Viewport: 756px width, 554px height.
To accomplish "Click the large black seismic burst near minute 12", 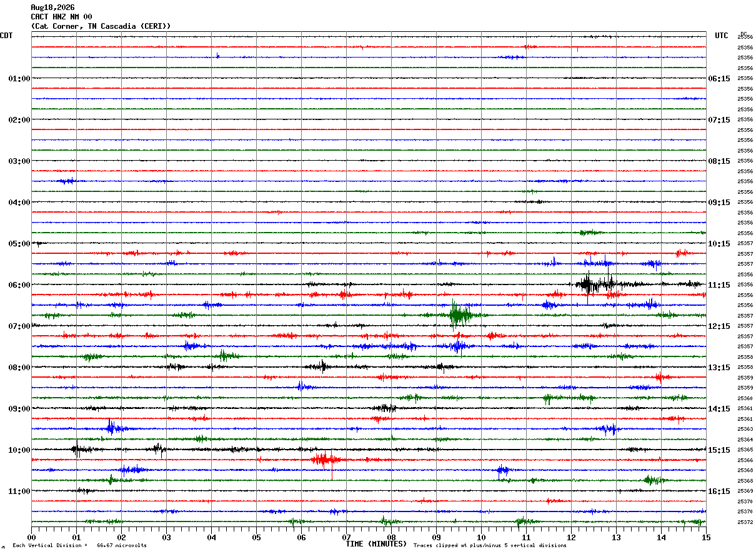I will click(587, 285).
